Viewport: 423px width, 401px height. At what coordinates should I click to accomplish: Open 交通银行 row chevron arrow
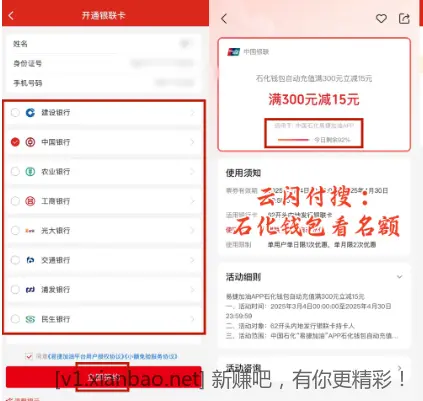tap(192, 260)
